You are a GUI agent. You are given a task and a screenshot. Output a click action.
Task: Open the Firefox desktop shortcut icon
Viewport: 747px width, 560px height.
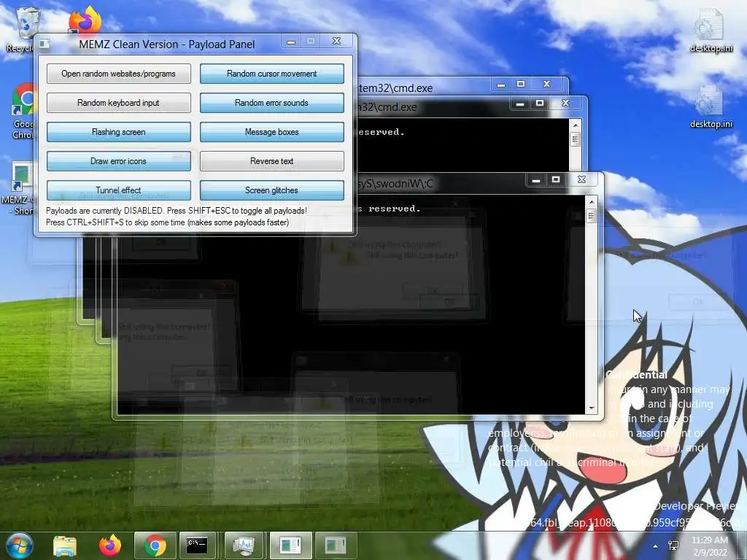(x=85, y=20)
